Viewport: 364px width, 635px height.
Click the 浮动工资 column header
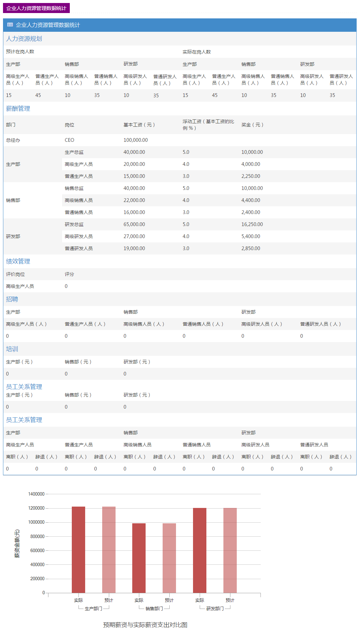point(208,125)
